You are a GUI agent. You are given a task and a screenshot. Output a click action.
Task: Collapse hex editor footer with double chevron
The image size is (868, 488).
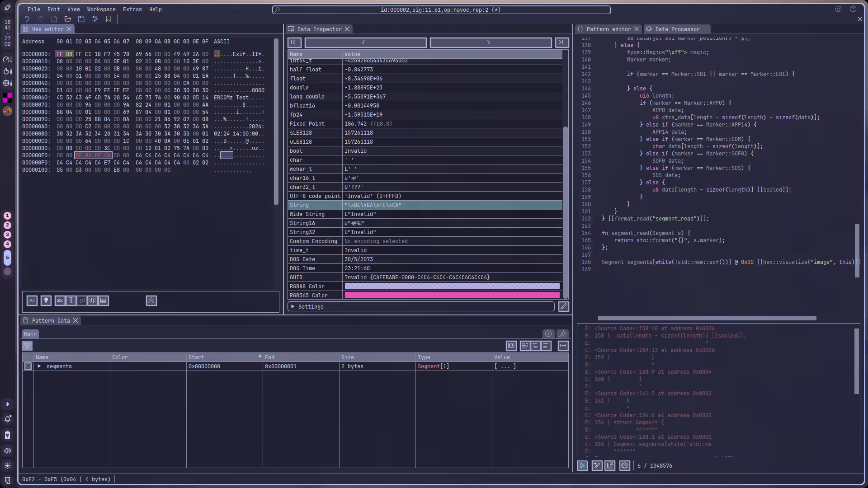[x=151, y=301]
